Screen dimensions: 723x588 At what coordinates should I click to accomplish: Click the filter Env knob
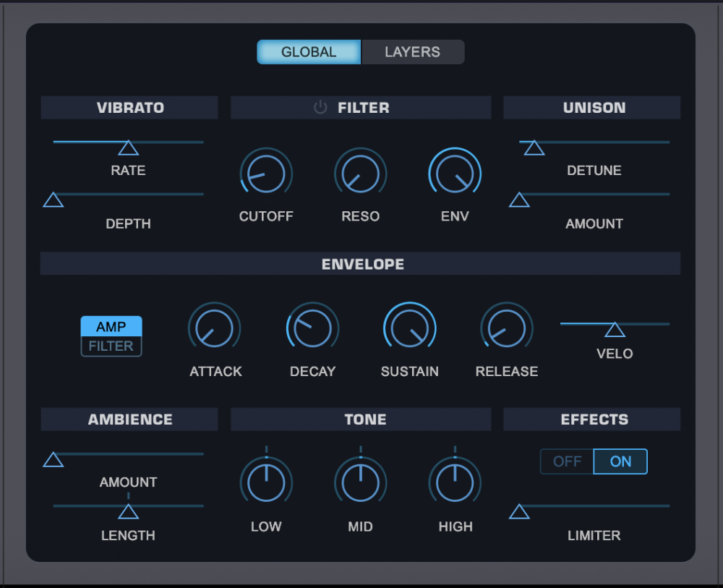(455, 174)
